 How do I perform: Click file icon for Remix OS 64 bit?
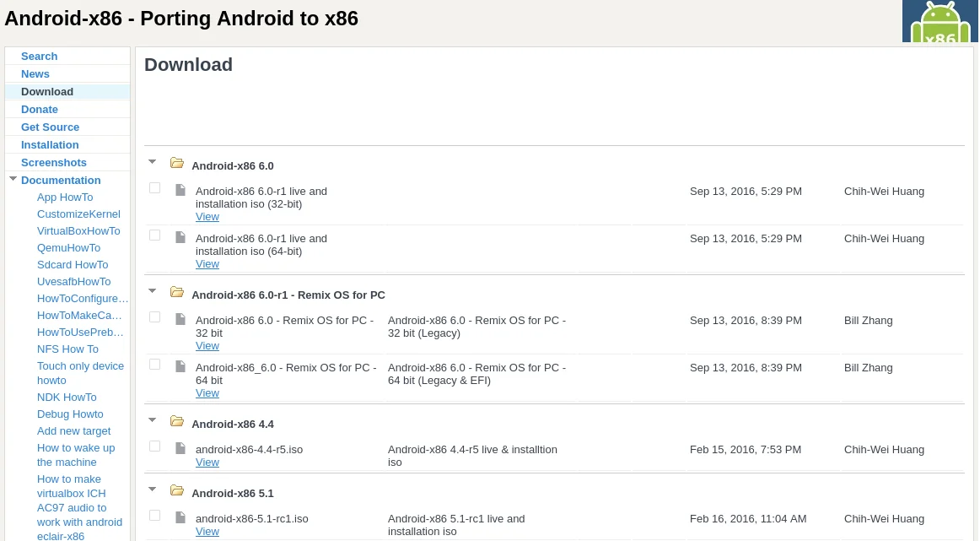(x=180, y=366)
